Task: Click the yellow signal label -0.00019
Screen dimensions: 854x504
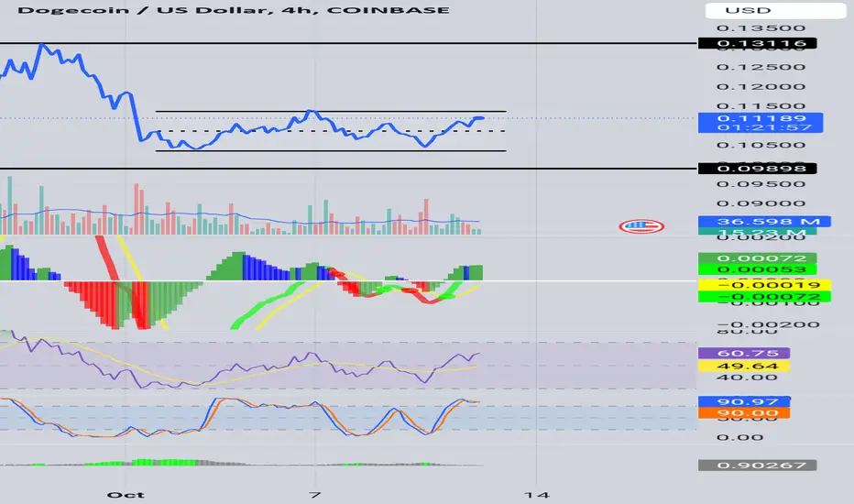Action: pos(764,284)
